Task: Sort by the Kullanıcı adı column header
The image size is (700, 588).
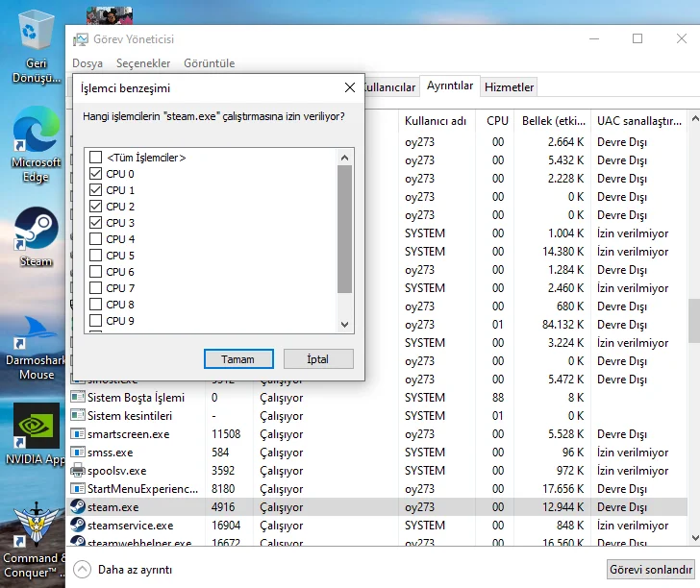Action: [x=437, y=120]
